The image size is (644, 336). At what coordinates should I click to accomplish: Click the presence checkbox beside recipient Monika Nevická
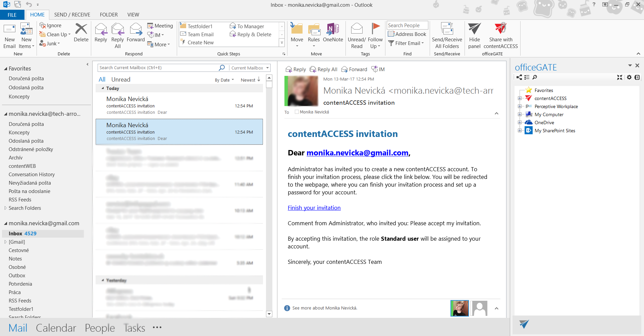(297, 112)
